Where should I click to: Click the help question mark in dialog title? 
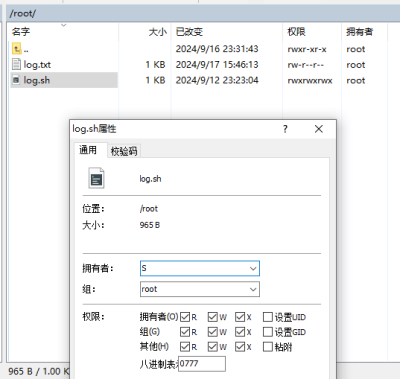(x=285, y=129)
